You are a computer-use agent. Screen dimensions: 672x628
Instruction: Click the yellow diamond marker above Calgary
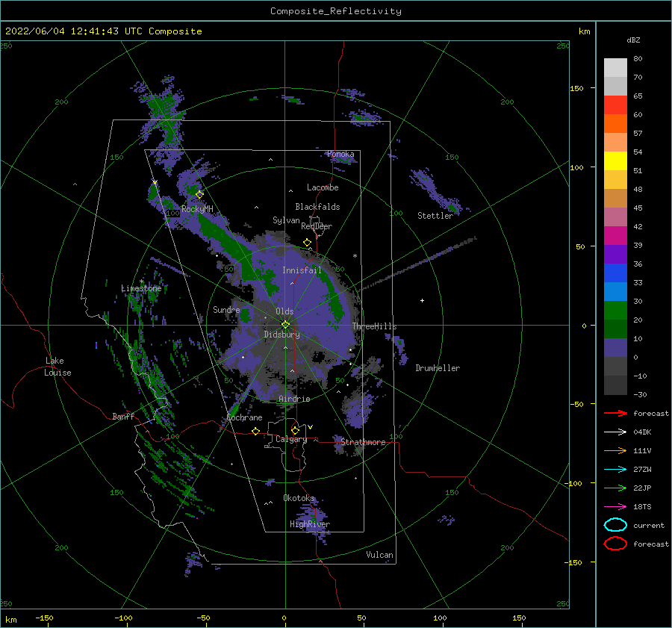tap(295, 430)
